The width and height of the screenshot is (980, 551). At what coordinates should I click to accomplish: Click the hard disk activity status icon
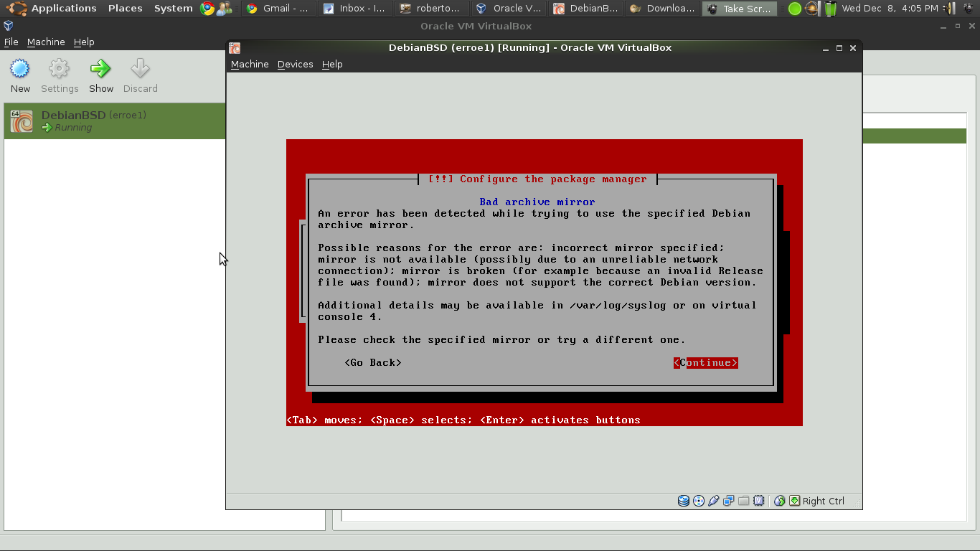tap(684, 501)
